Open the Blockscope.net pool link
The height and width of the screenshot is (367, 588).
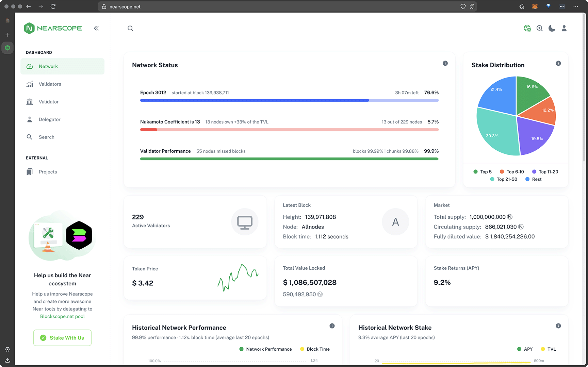click(x=62, y=316)
